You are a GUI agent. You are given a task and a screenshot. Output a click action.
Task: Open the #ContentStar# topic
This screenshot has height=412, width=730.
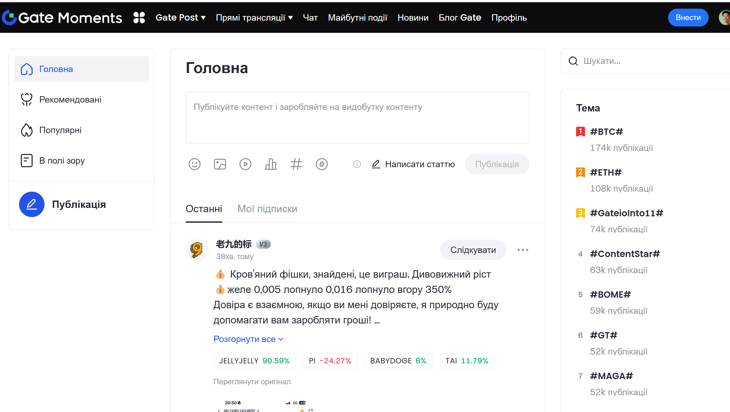pyautogui.click(x=625, y=254)
